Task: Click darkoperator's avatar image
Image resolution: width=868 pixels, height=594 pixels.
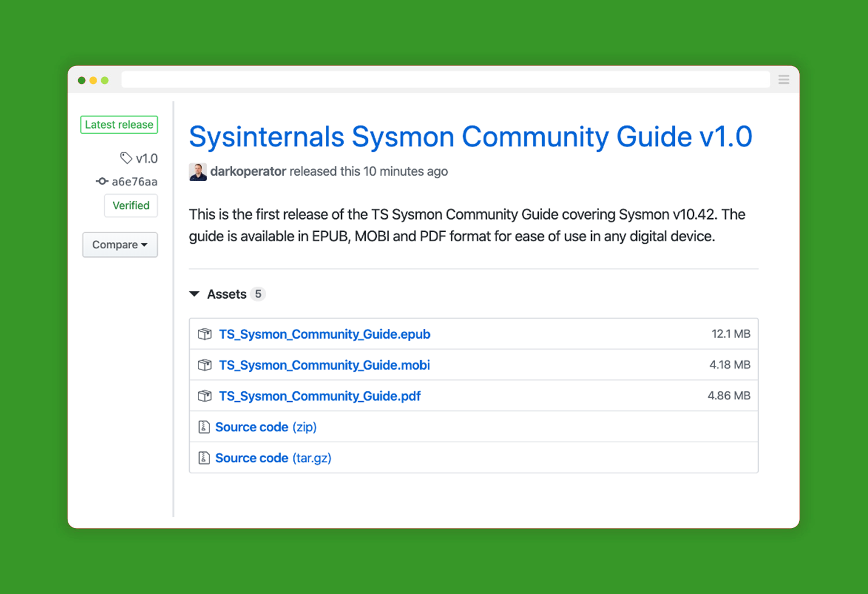Action: 198,172
